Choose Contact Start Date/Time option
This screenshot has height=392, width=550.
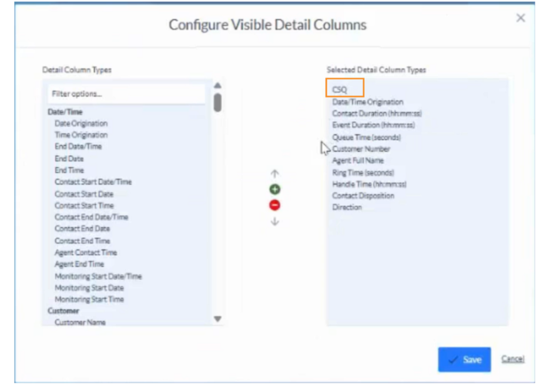[93, 182]
